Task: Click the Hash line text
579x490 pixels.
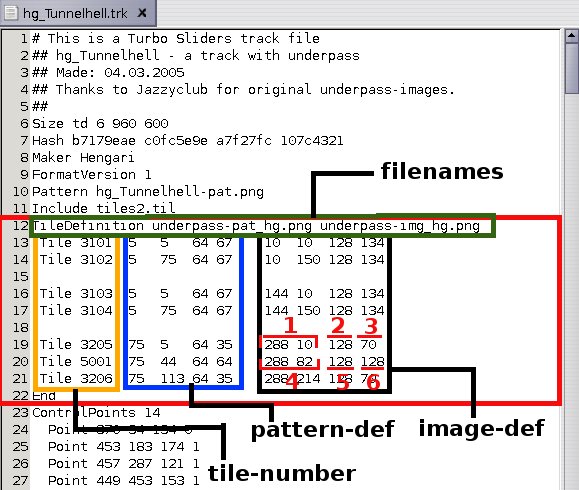Action: pos(188,140)
